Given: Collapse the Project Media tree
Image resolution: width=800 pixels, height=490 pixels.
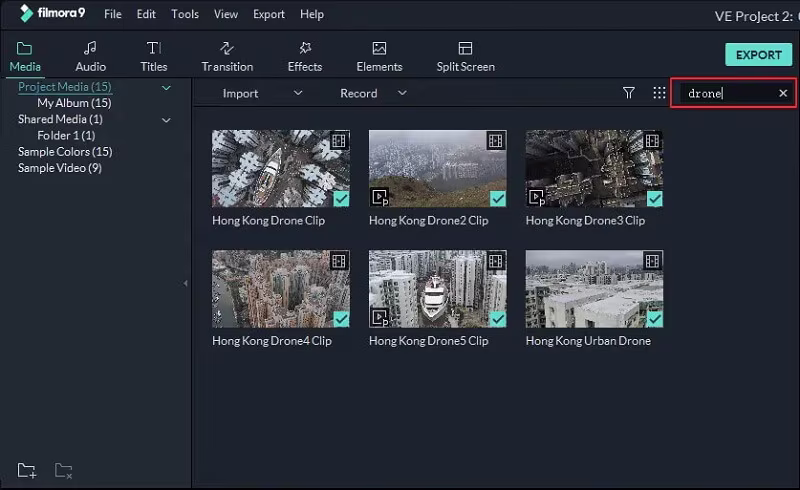Looking at the screenshot, I should (x=166, y=88).
